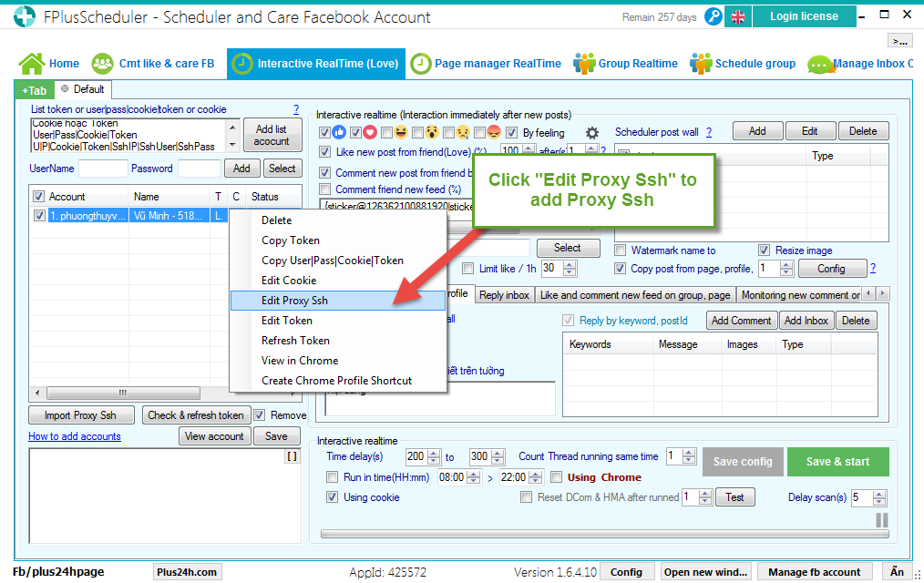The height and width of the screenshot is (583, 924).
Task: Select the phuongthuyv account row
Action: (129, 216)
